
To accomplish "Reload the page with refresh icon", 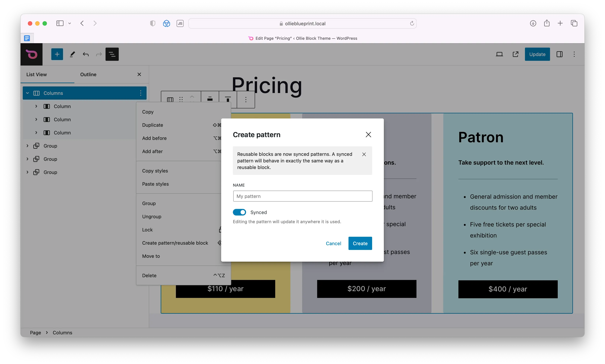I will tap(412, 23).
